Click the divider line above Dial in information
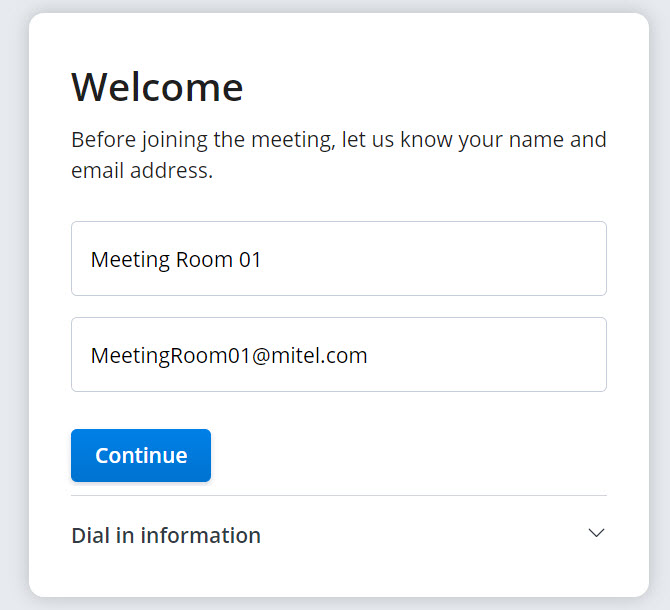The height and width of the screenshot is (610, 670). [x=338, y=495]
